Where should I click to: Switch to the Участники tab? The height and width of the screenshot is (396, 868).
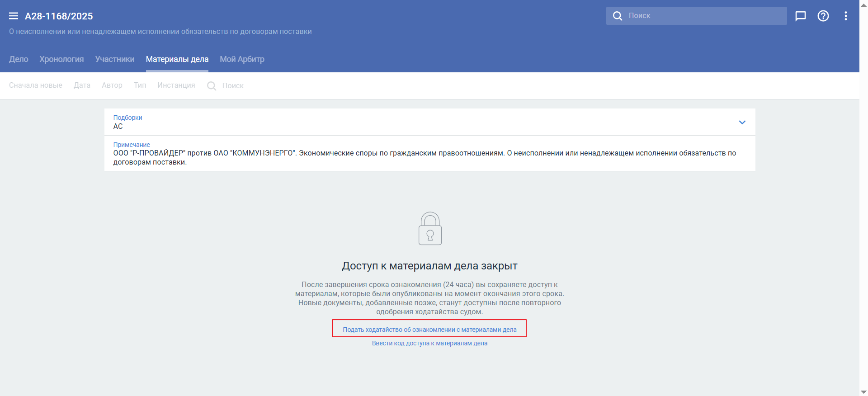pos(115,59)
